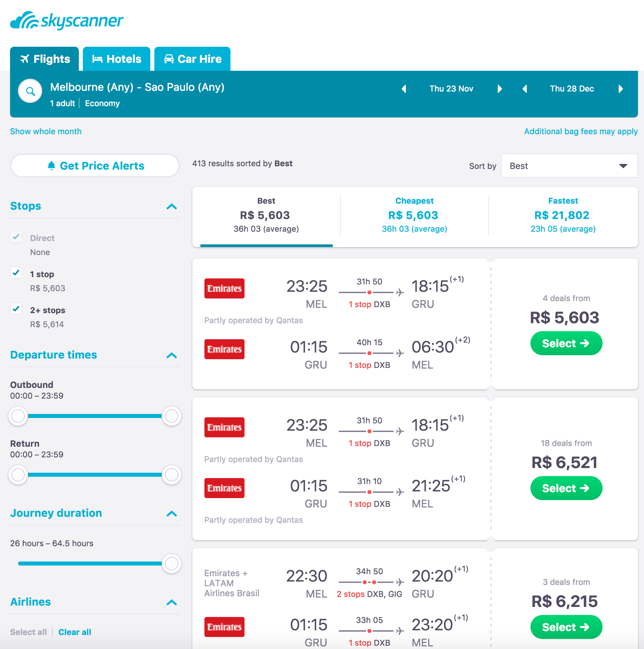Viewport: 644px width, 649px height.
Task: Toggle the Direct flights checkbox
Action: 16,236
